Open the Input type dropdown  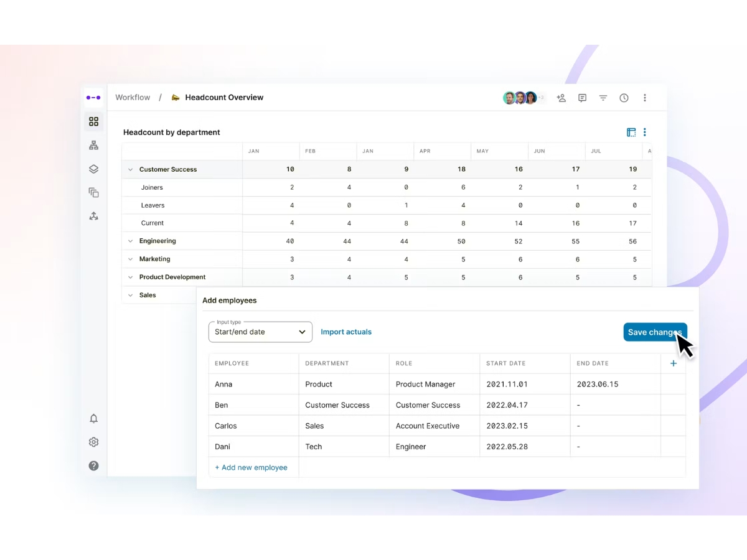[260, 332]
